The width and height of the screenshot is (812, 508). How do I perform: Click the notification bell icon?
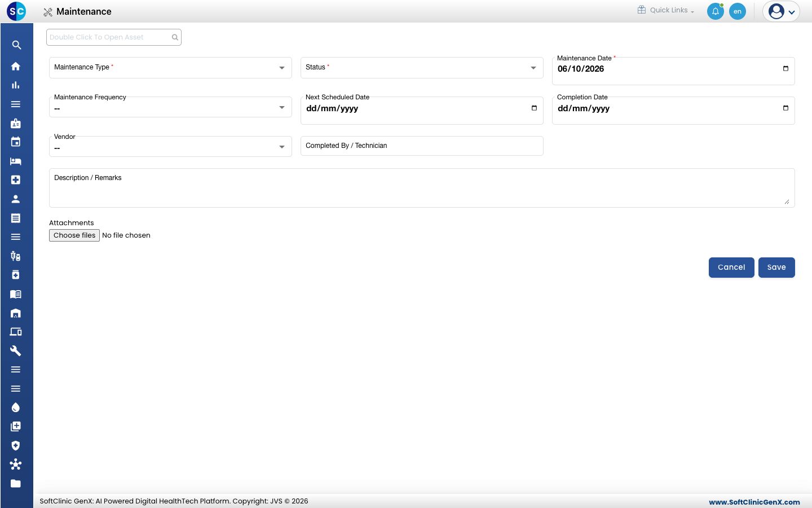click(x=716, y=11)
